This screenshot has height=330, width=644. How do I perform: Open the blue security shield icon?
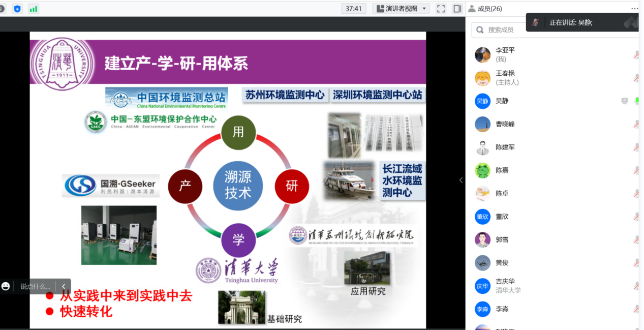coord(17,9)
